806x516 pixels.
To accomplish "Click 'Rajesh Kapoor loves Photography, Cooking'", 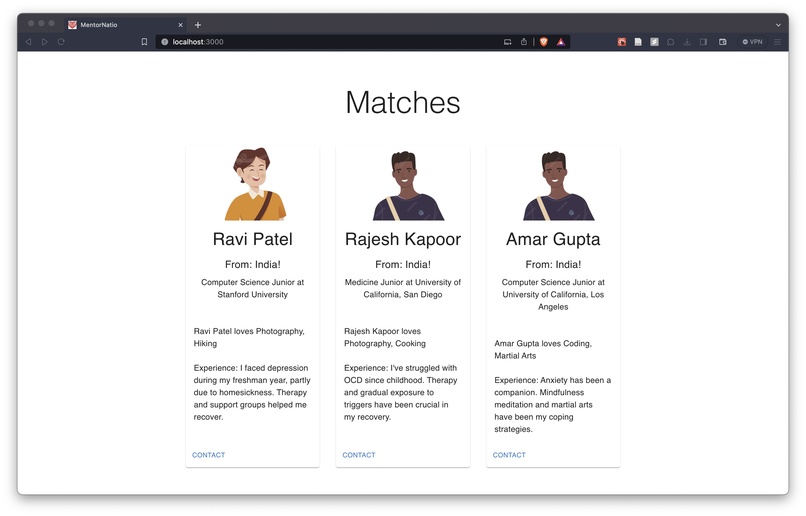I will (x=385, y=337).
